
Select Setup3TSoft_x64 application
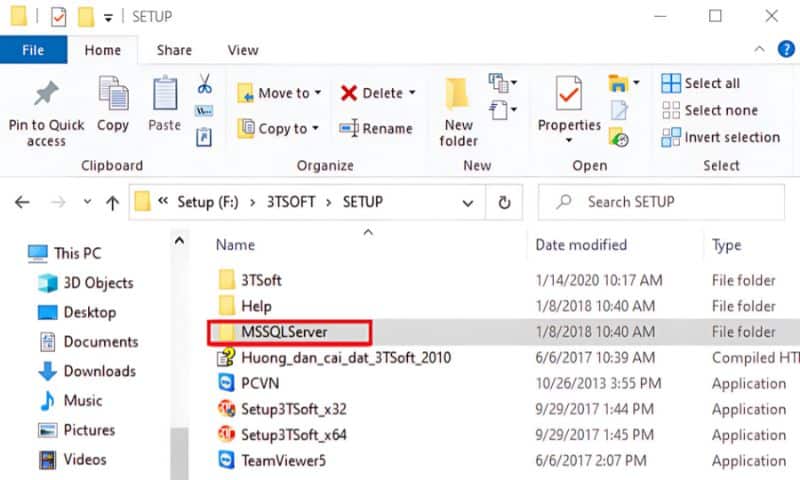point(282,435)
